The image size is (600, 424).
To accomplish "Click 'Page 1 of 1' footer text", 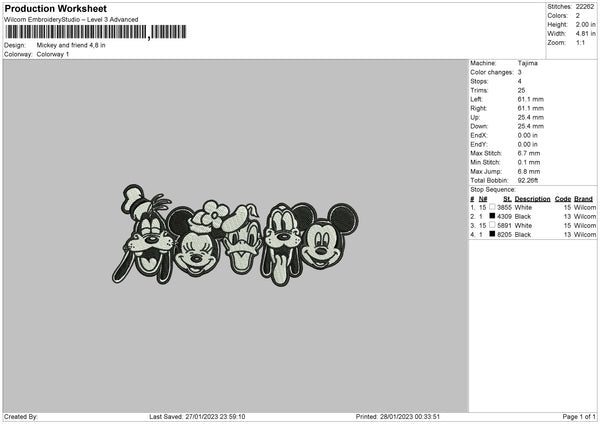I will (x=579, y=417).
